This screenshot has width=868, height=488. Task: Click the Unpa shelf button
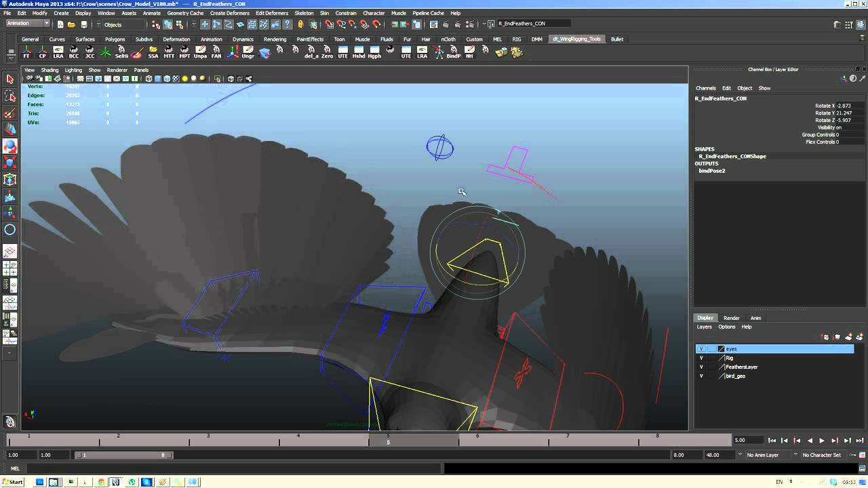[x=200, y=52]
